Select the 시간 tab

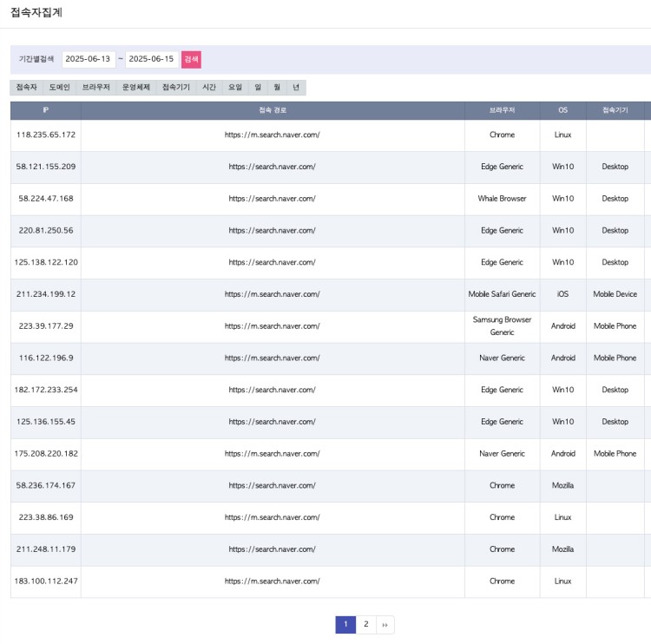(209, 88)
